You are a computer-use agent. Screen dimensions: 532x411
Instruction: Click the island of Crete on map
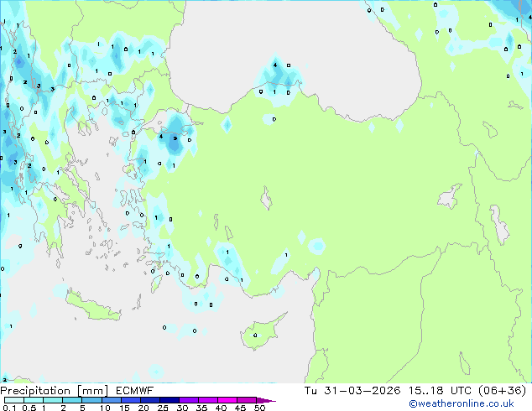click(x=93, y=306)
